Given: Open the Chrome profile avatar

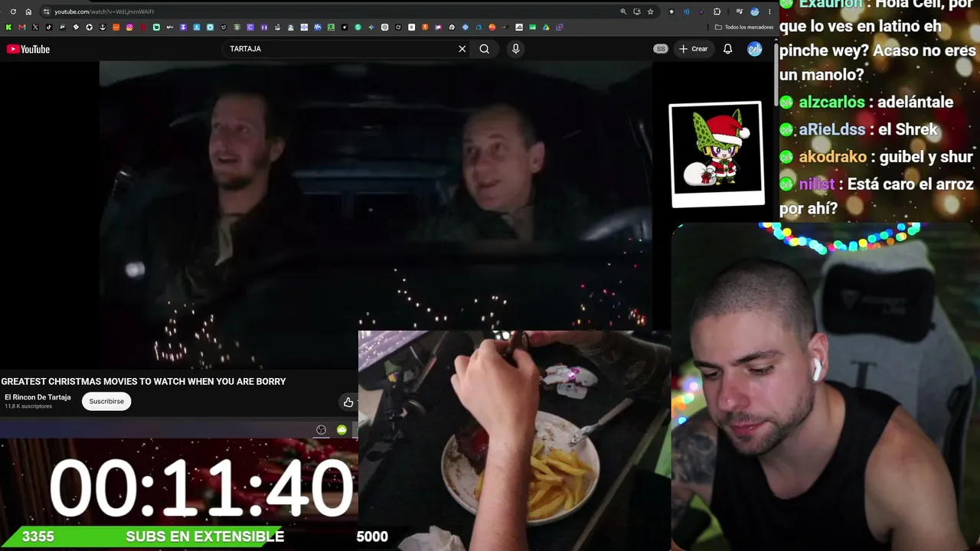Looking at the screenshot, I should [754, 11].
